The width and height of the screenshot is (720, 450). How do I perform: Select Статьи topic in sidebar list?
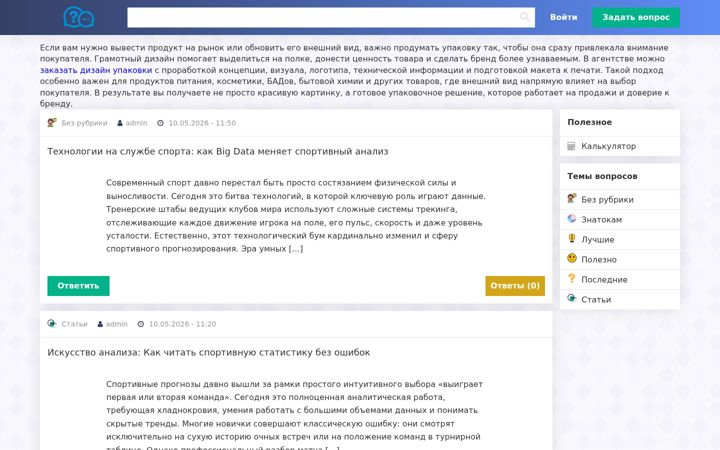coord(596,299)
